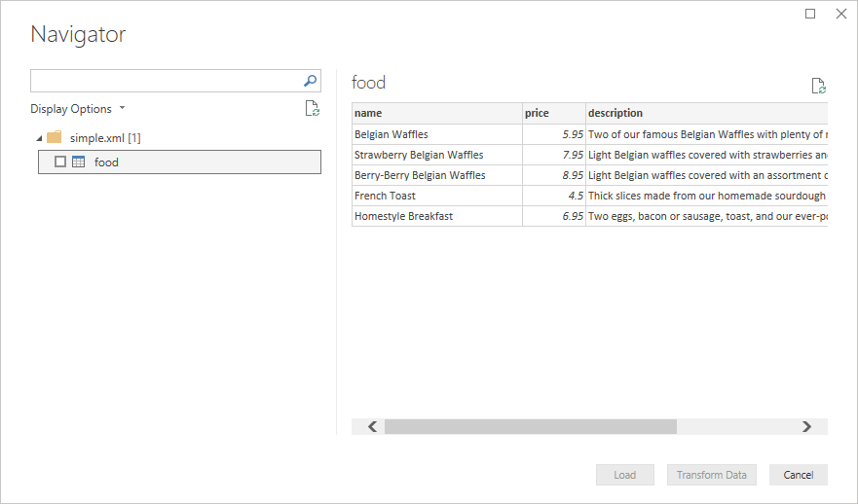Click the refresh icon beside Display Options

pos(312,109)
